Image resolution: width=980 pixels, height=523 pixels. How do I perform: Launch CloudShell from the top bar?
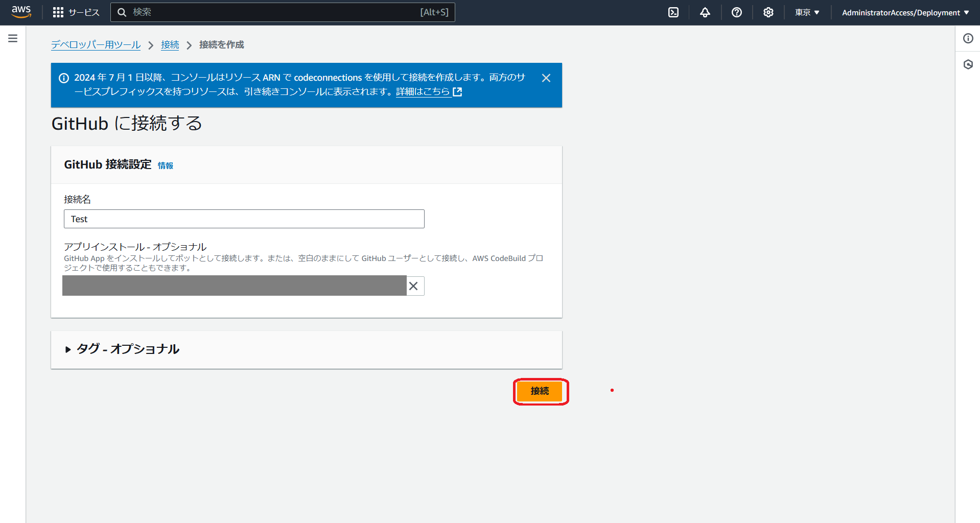tap(673, 12)
